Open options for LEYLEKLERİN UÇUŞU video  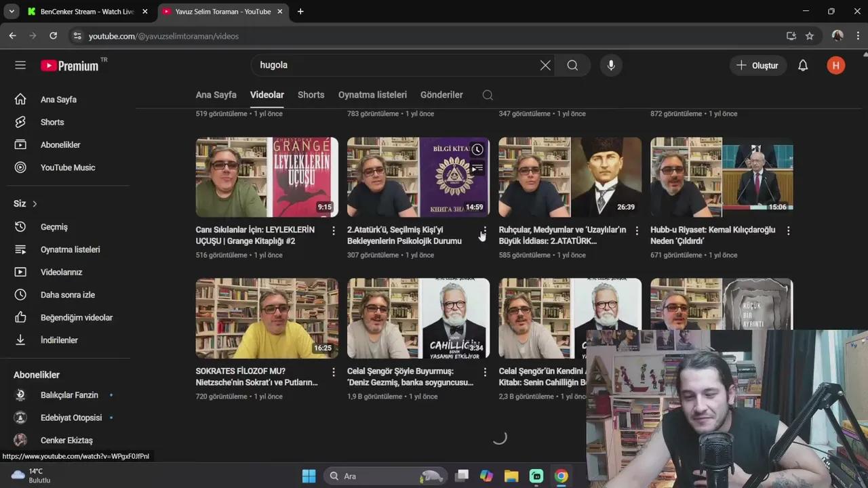333,230
